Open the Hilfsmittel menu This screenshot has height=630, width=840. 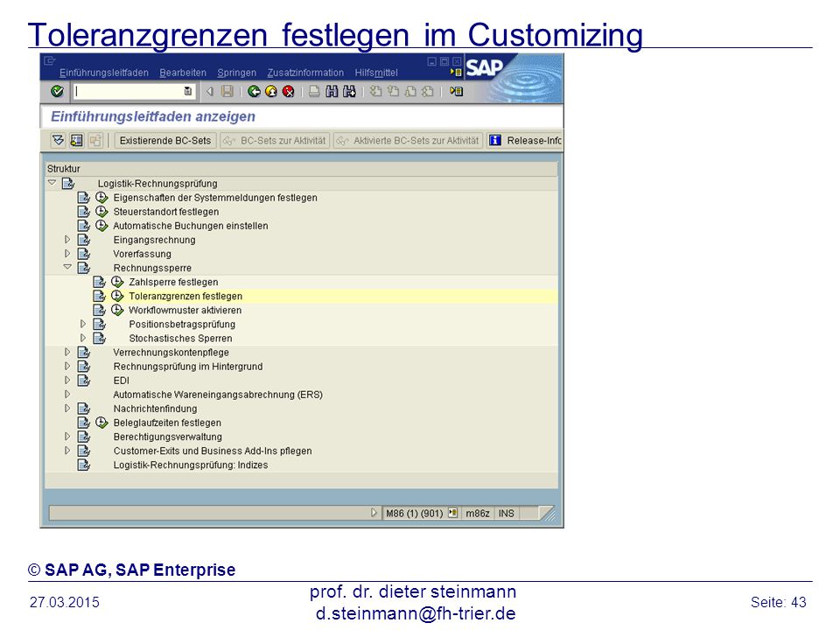[376, 73]
